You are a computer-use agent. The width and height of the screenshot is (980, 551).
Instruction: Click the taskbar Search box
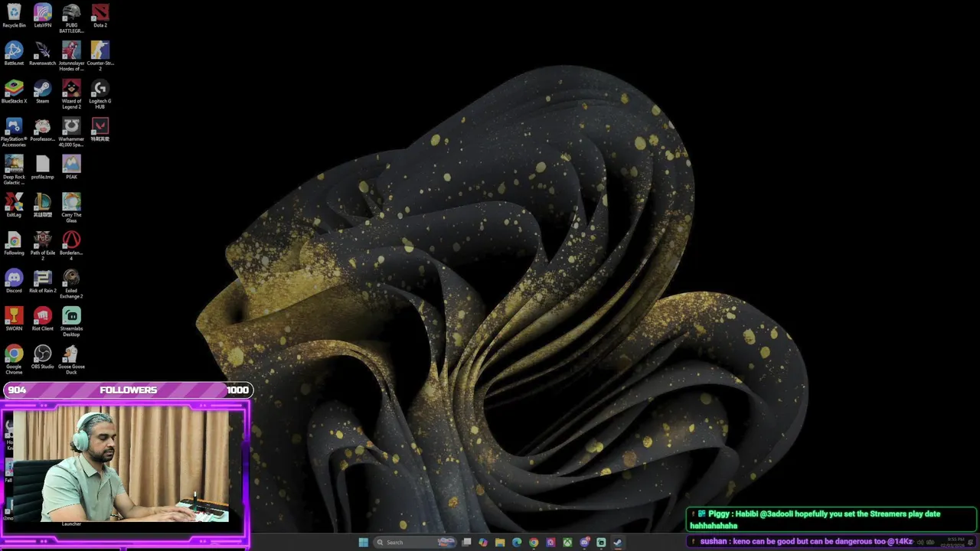pyautogui.click(x=415, y=543)
